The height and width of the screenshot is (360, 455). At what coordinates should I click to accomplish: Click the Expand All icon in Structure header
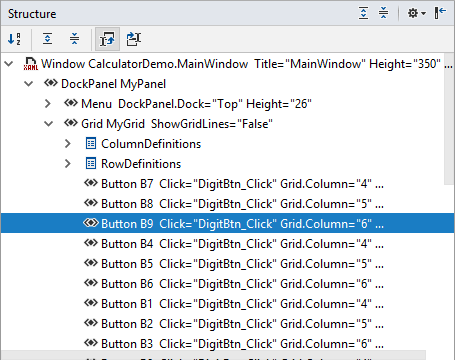363,13
